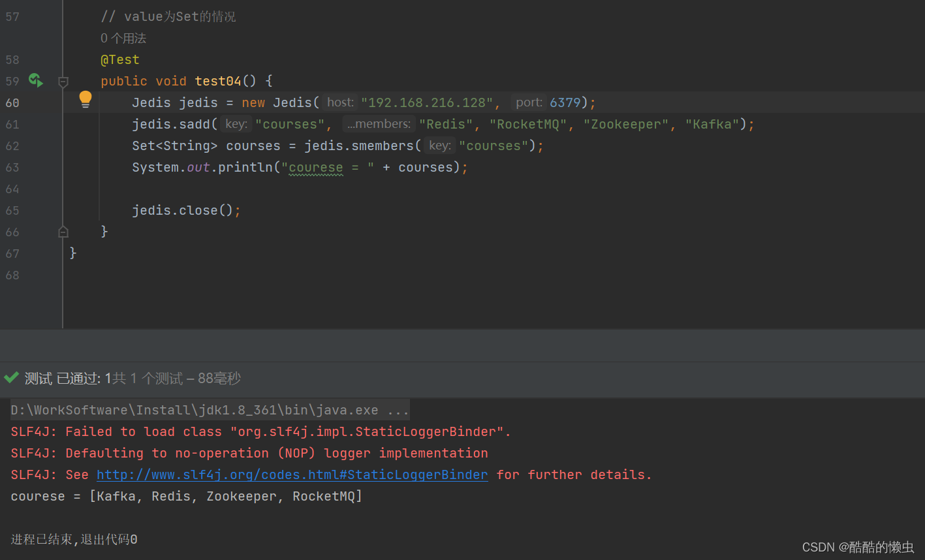Screen dimensions: 925x560
Task: Click the '0 个用法' usages hint
Action: tap(123, 38)
